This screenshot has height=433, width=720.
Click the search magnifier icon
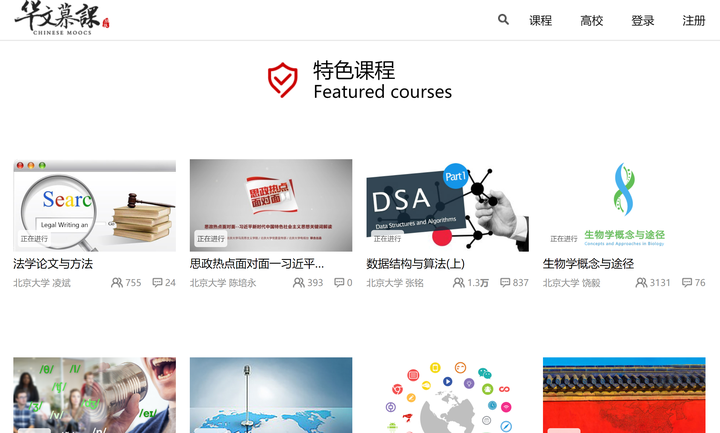point(503,20)
